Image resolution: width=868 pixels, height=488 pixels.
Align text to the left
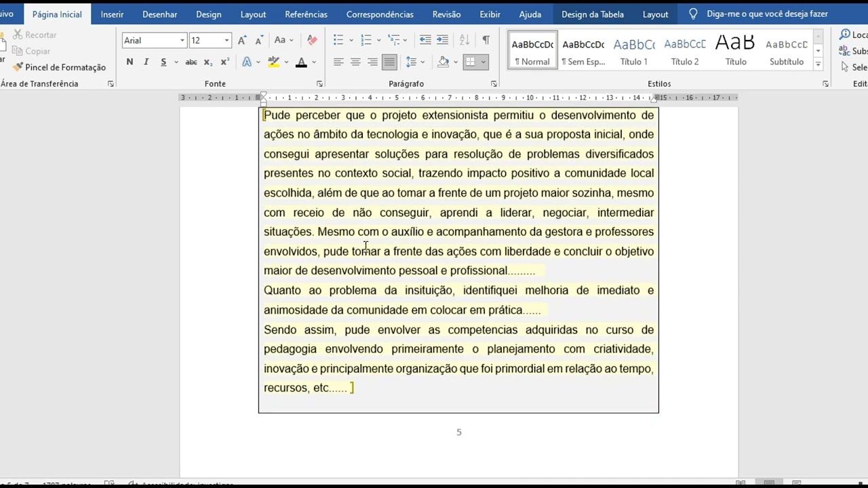point(338,62)
